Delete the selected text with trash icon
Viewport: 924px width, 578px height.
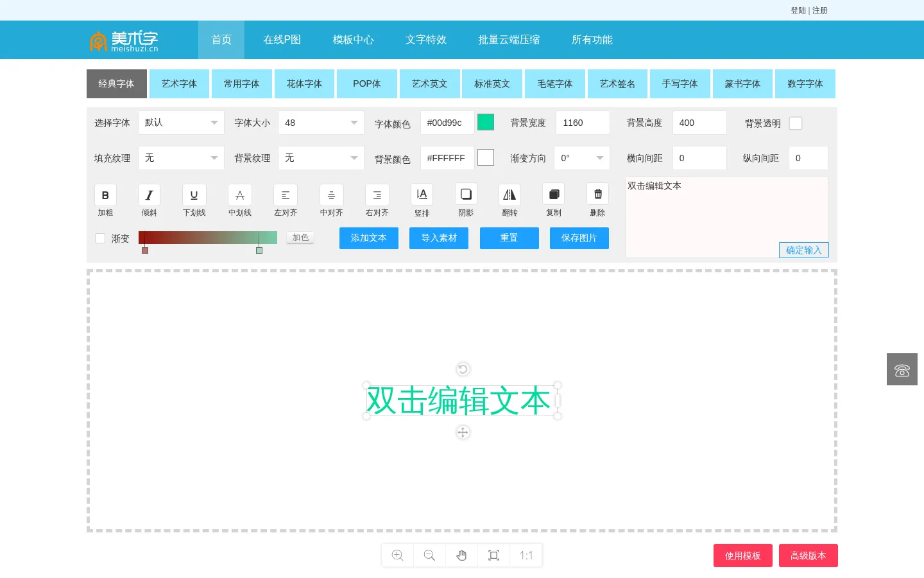pyautogui.click(x=597, y=195)
